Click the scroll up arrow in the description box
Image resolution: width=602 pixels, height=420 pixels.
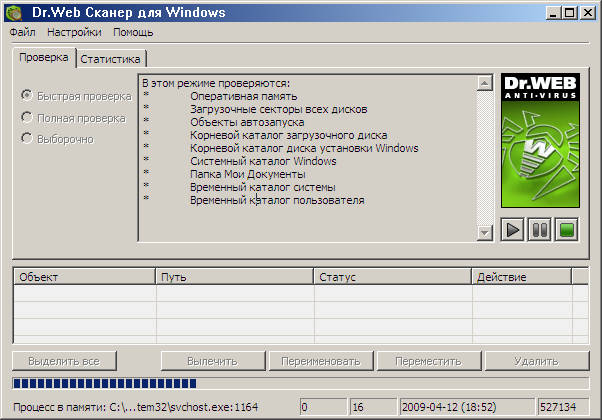pos(485,83)
